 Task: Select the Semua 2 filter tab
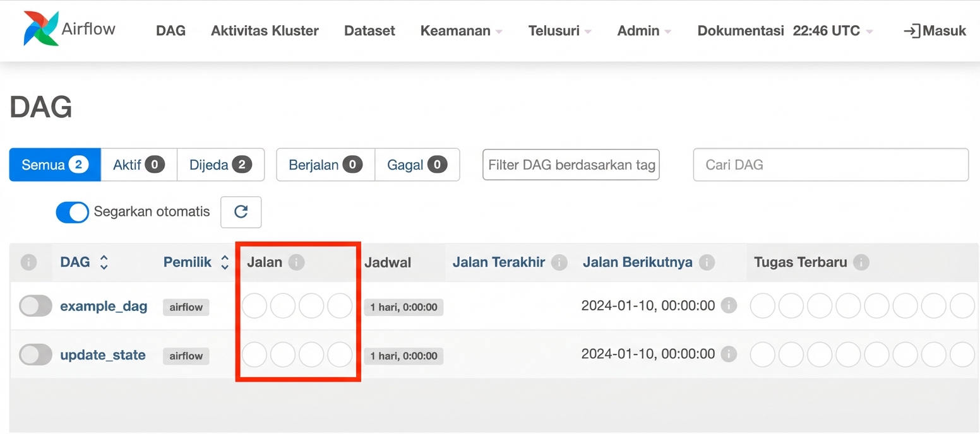coord(55,165)
